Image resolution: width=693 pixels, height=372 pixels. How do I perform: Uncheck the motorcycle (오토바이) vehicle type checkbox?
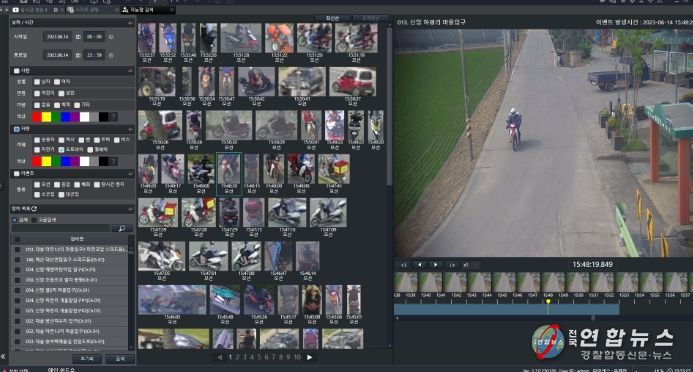(61, 150)
